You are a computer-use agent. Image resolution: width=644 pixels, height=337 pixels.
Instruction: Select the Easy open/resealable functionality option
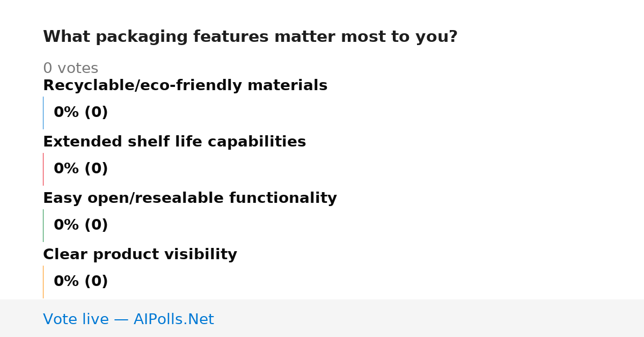[x=190, y=199]
